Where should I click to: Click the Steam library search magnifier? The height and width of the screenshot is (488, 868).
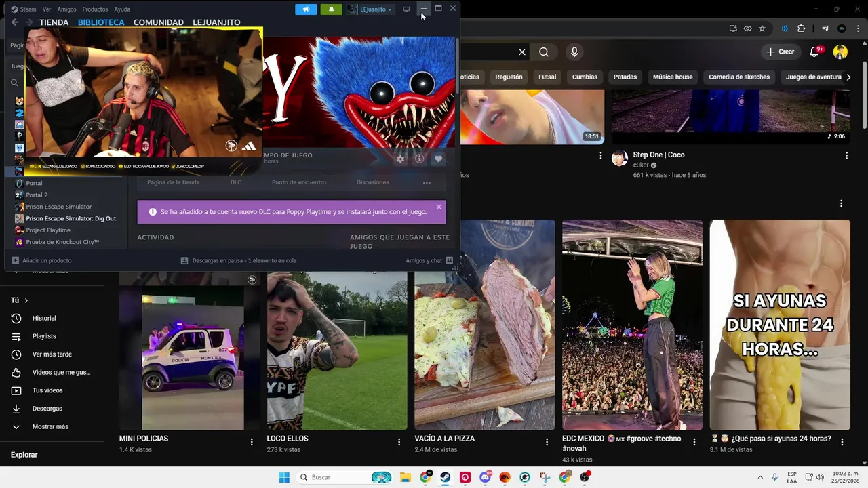pyautogui.click(x=14, y=83)
